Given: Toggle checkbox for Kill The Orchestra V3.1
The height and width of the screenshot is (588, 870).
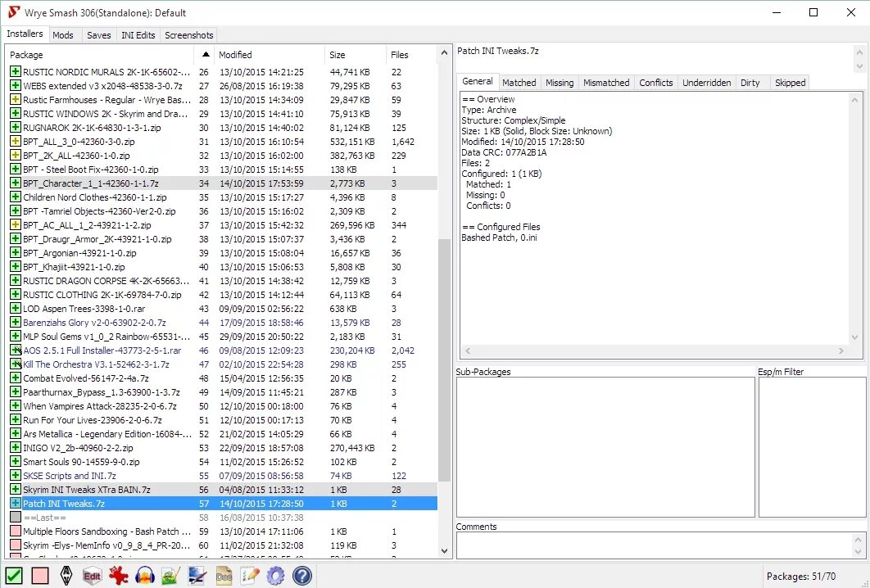Looking at the screenshot, I should pyautogui.click(x=16, y=364).
